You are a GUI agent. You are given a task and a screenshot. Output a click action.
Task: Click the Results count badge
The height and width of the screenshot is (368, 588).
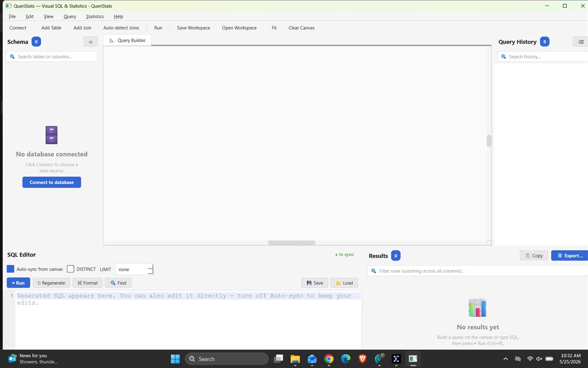pyautogui.click(x=396, y=255)
